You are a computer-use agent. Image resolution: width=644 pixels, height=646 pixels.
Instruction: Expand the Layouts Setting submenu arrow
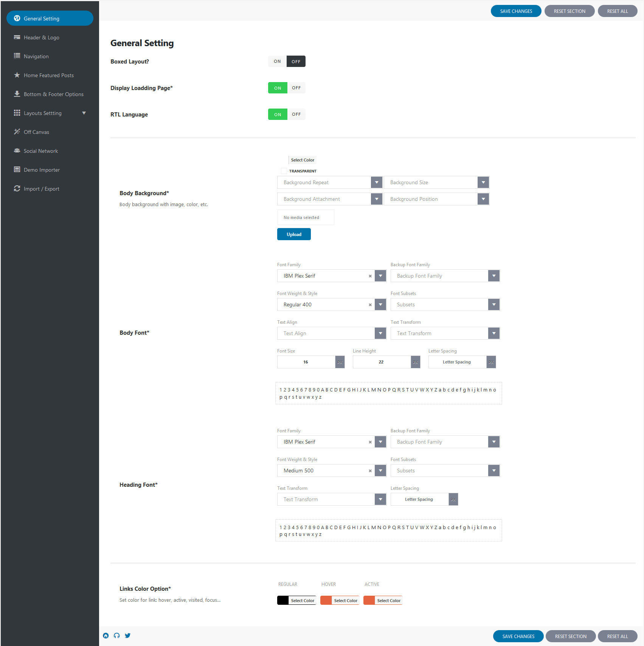point(84,113)
